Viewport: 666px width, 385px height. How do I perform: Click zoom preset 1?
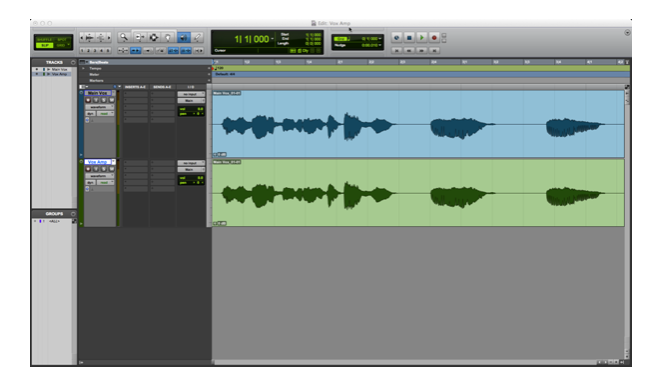(82, 51)
